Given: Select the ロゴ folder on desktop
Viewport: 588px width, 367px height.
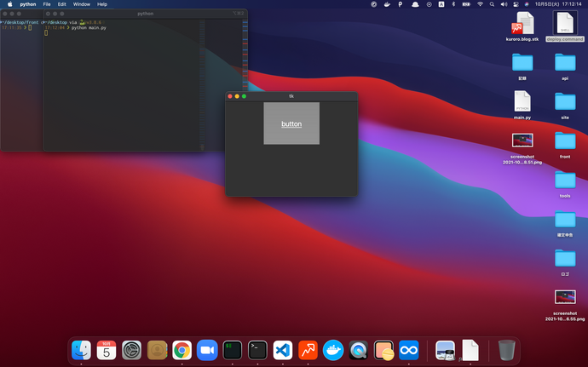Looking at the screenshot, I should point(565,261).
